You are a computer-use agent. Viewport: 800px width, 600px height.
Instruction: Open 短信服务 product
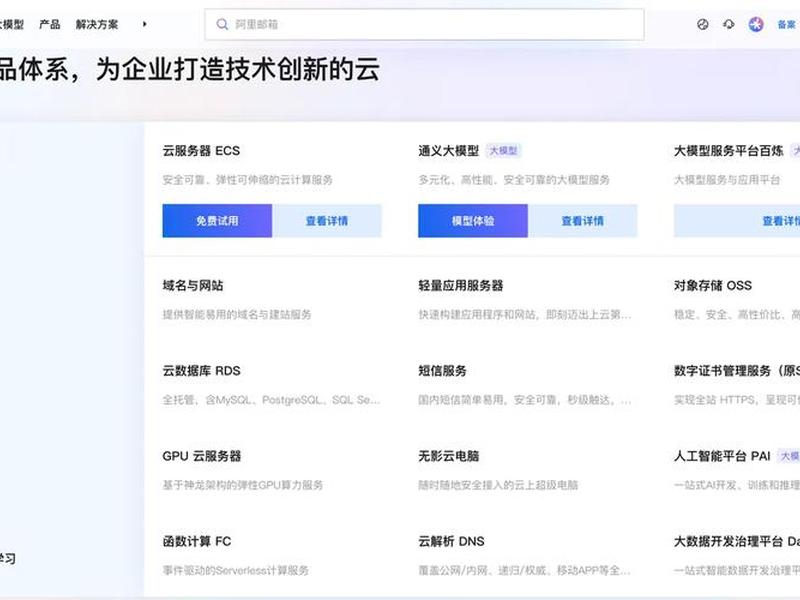442,371
